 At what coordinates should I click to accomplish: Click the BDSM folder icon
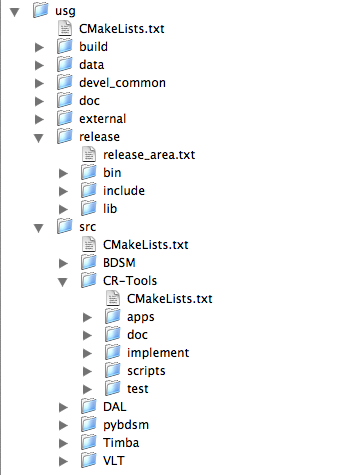click(x=89, y=262)
